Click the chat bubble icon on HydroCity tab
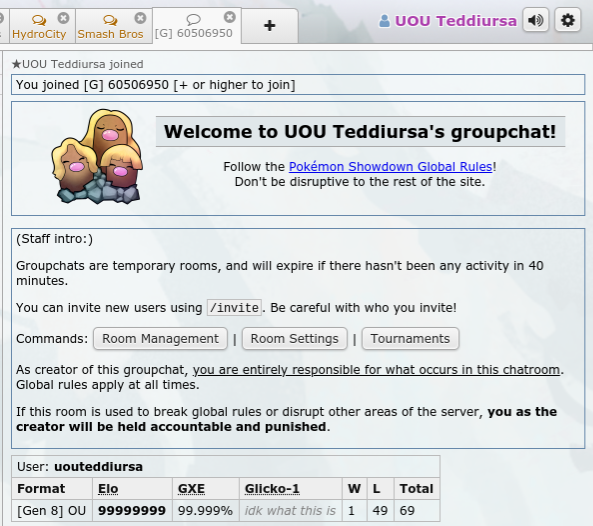 tap(39, 19)
